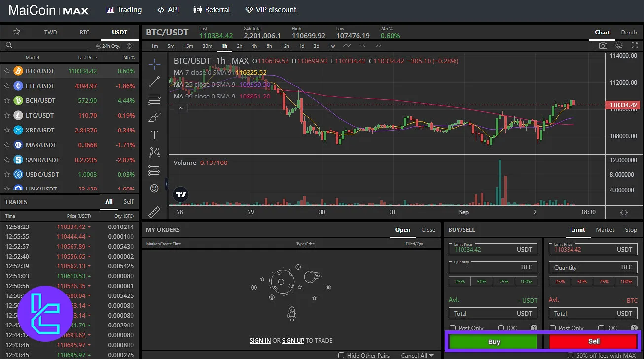Image resolution: width=644 pixels, height=359 pixels.
Task: Take a chart snapshot with camera icon
Action: 603,46
